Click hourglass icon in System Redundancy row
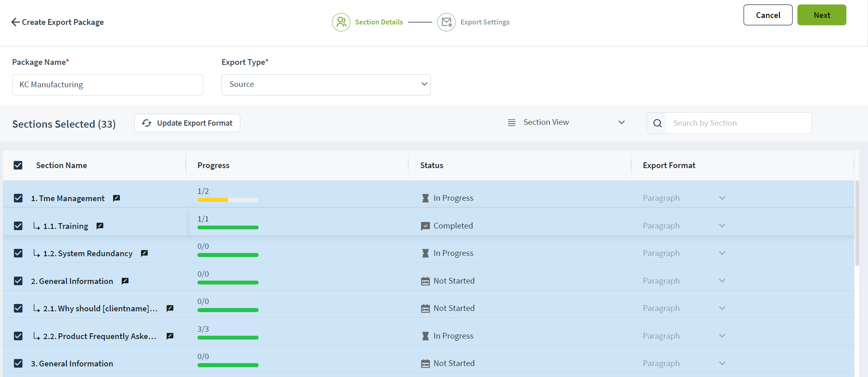The image size is (868, 377). click(x=425, y=253)
